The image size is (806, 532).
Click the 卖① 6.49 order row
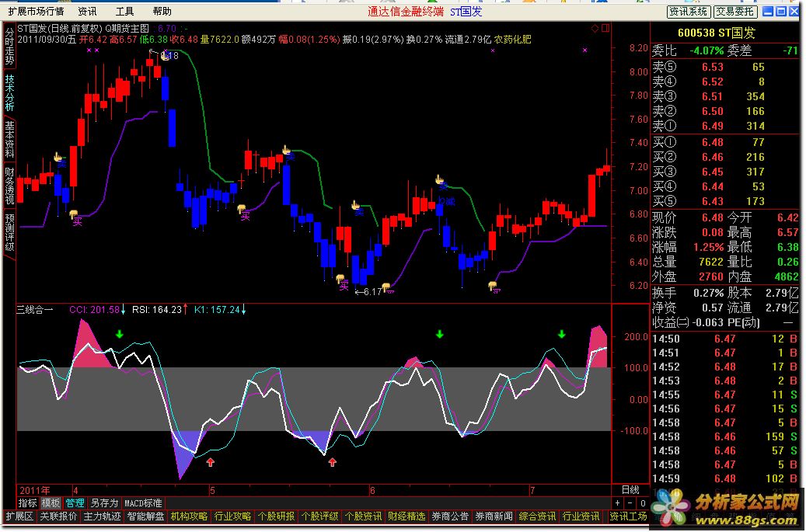pos(726,127)
